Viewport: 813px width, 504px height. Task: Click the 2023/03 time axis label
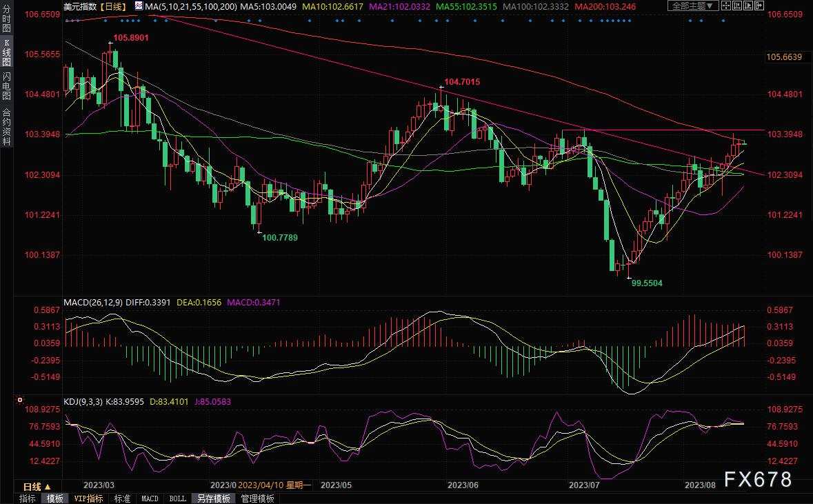tap(99, 485)
